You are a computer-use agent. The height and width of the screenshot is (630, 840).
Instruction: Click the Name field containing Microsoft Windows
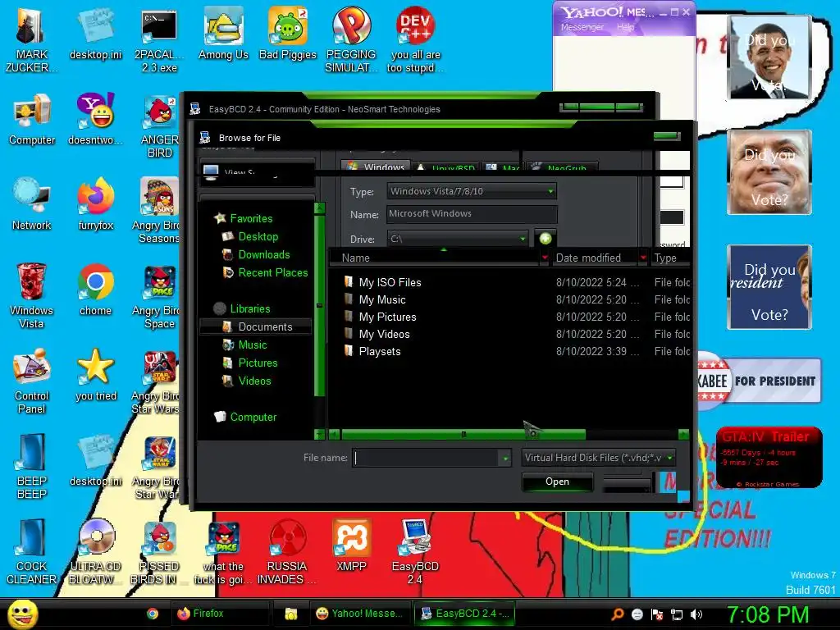click(472, 214)
